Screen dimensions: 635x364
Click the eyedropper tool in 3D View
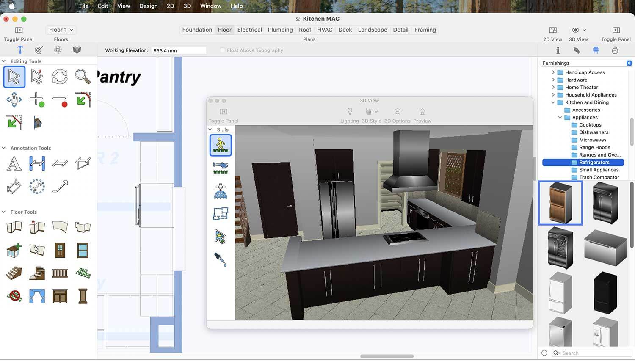pos(221,259)
